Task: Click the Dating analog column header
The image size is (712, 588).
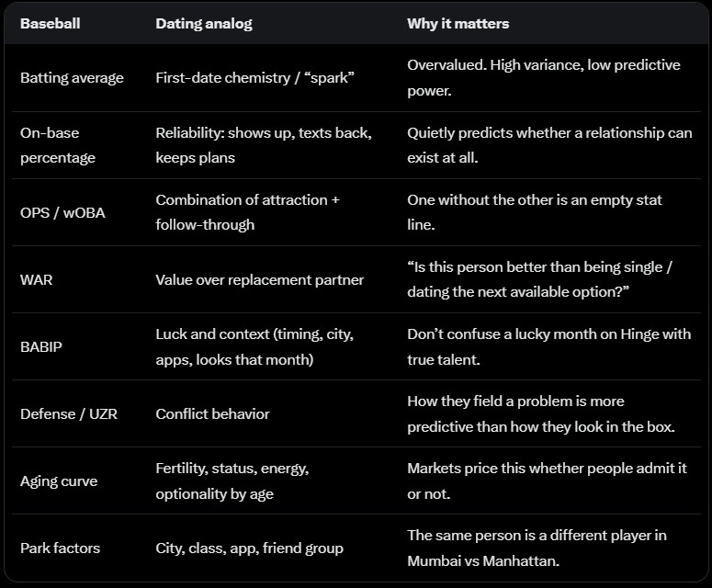Action: (203, 24)
